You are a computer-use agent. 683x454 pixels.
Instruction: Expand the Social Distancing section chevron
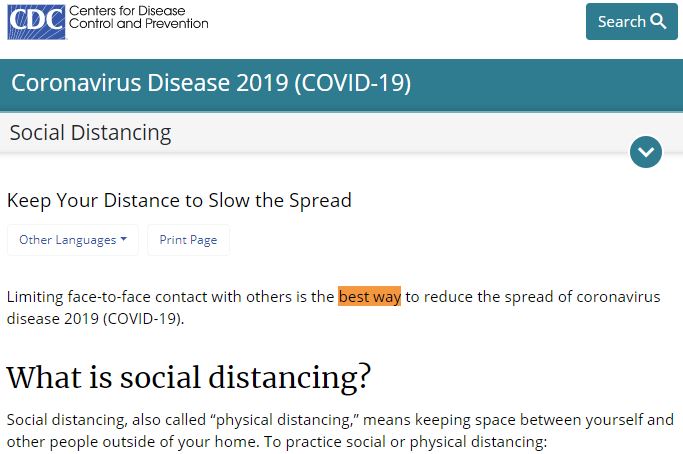646,152
